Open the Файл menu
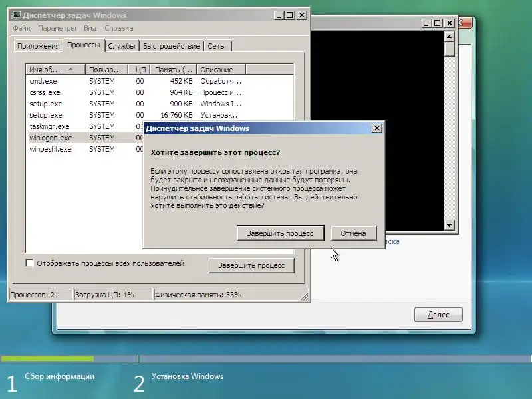The image size is (532, 399). click(x=21, y=28)
